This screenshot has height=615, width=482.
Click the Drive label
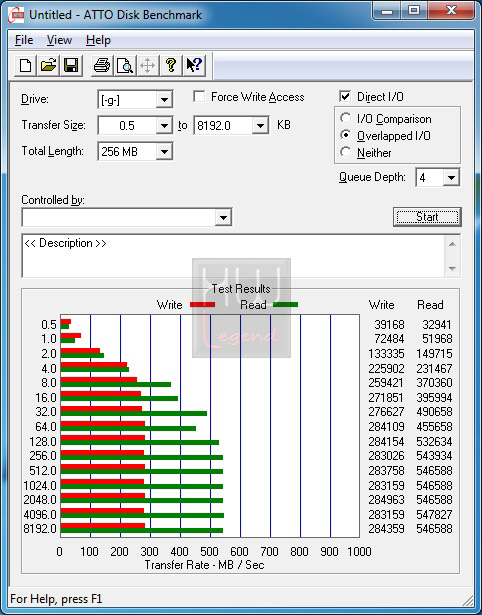coord(35,99)
